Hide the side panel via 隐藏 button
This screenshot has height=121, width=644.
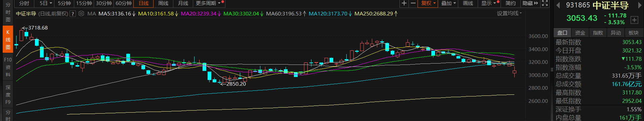coord(530,3)
